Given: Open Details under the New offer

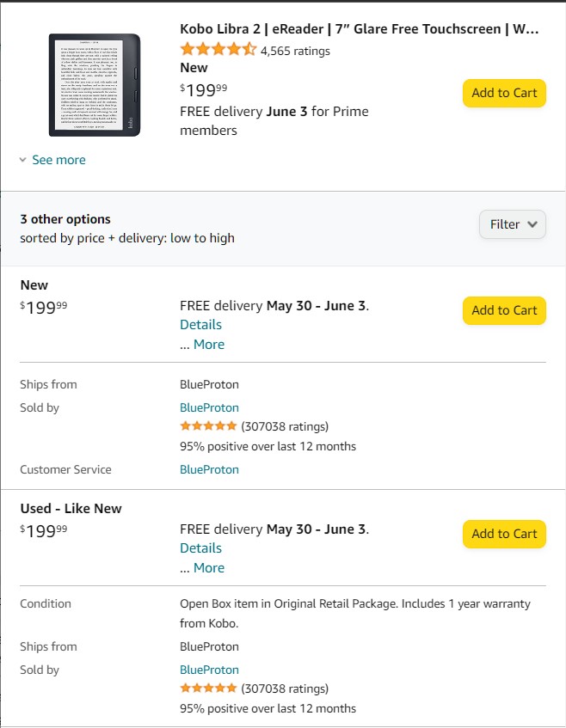Looking at the screenshot, I should click(200, 325).
